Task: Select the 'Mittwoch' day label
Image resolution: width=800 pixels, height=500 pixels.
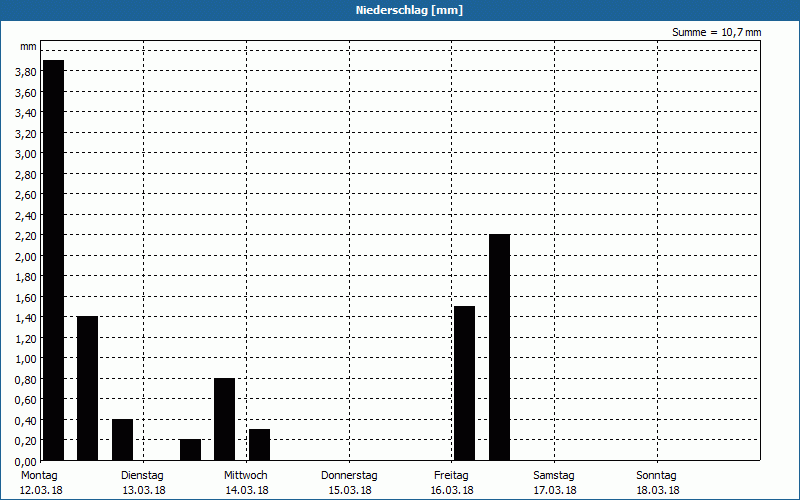Action: click(x=245, y=476)
